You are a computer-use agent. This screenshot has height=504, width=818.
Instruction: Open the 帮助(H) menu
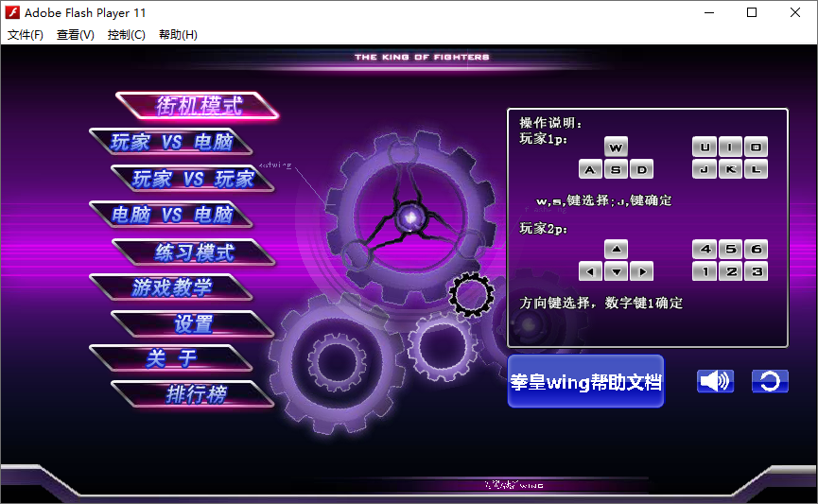(178, 34)
